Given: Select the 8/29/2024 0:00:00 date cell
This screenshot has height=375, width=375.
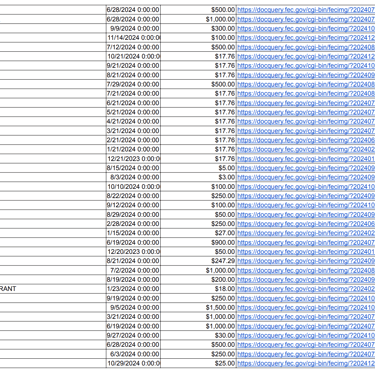Looking at the screenshot, I should 133,214.
